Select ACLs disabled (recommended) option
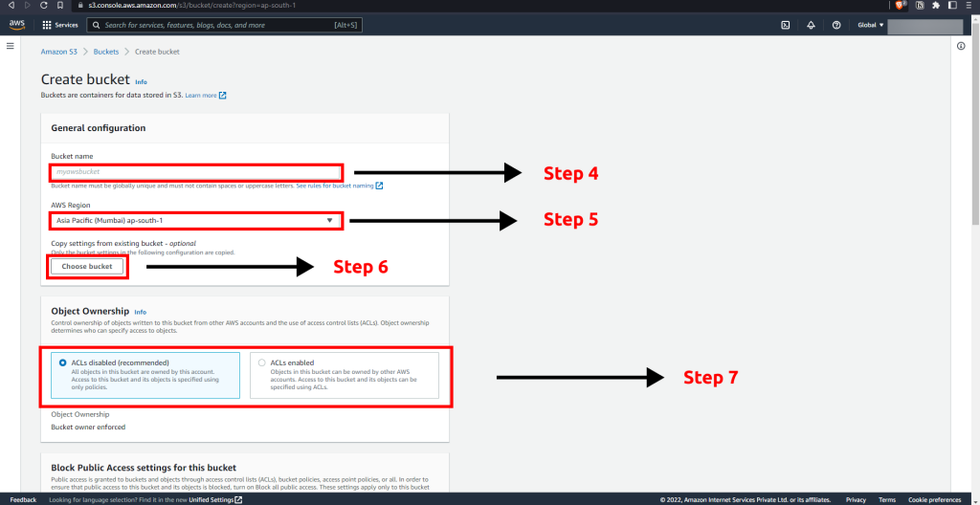Screen dimensions: 980x505 (x=62, y=362)
